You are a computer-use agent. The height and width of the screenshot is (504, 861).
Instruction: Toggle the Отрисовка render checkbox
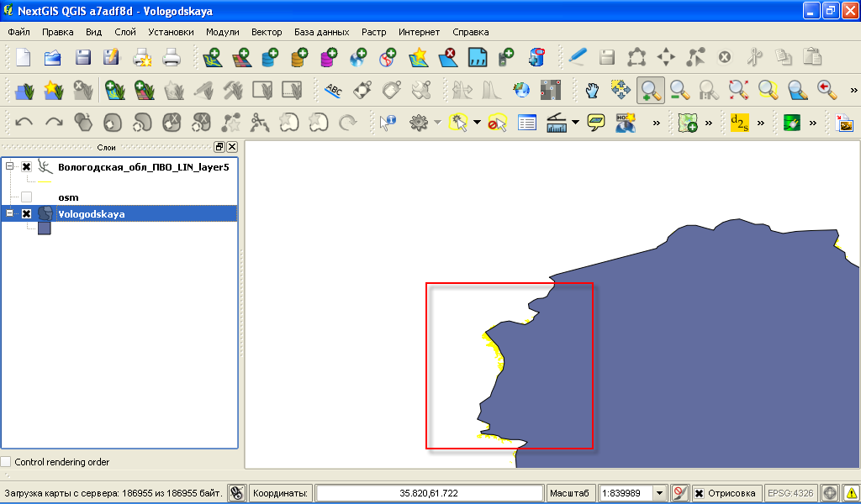(x=699, y=493)
